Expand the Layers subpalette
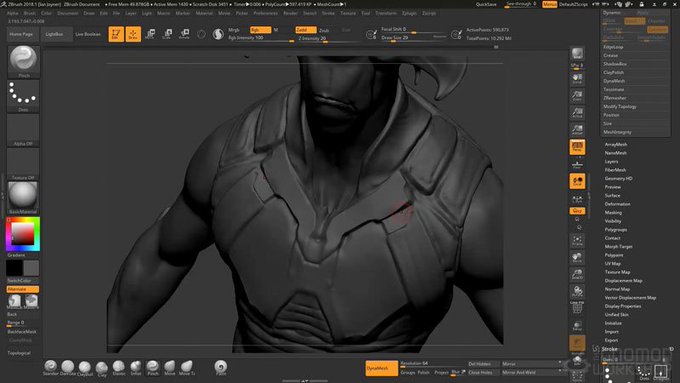 coord(611,161)
